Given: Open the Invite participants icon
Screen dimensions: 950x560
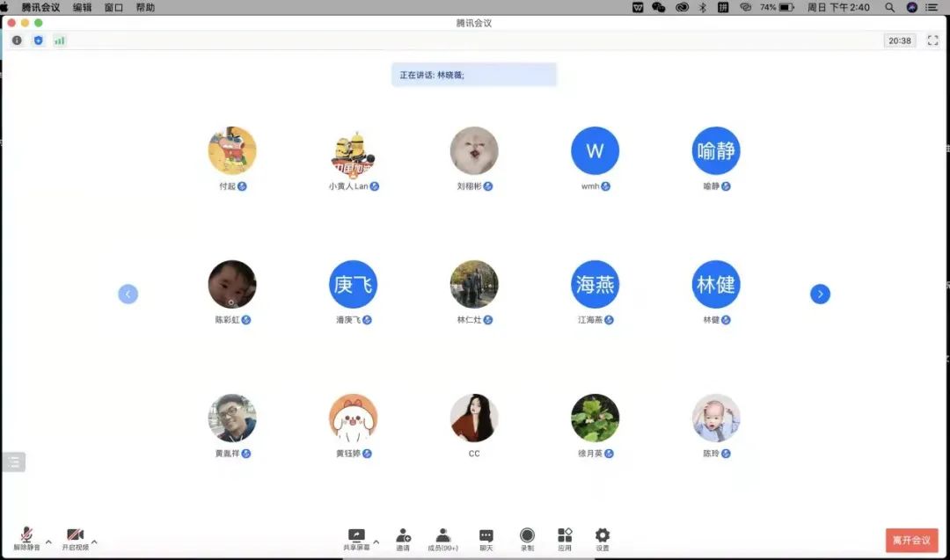Looking at the screenshot, I should coord(403,539).
